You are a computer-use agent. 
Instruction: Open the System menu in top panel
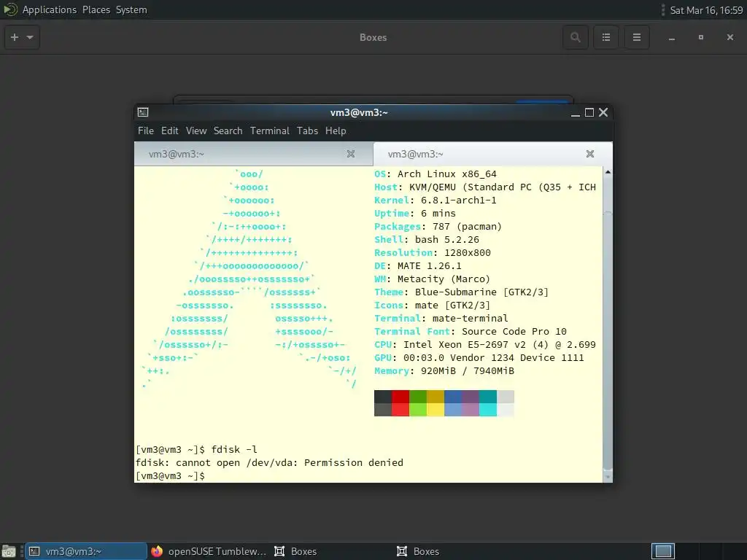tap(131, 9)
